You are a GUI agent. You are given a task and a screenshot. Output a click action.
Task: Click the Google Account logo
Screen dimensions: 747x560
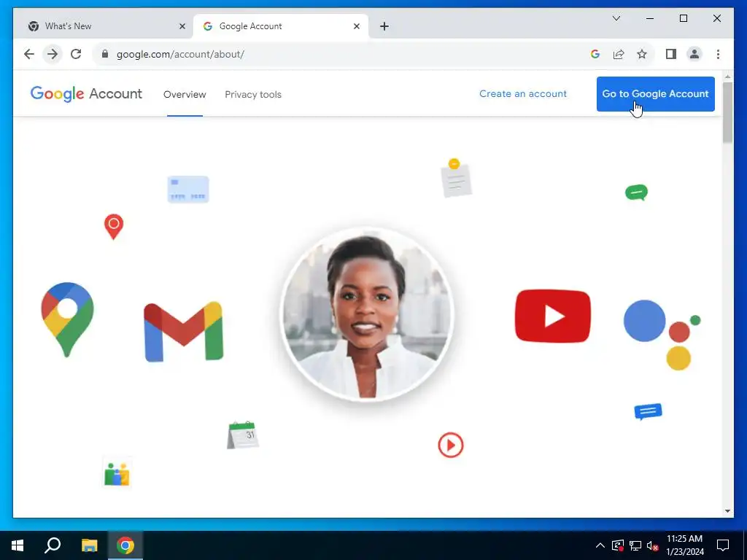point(86,94)
